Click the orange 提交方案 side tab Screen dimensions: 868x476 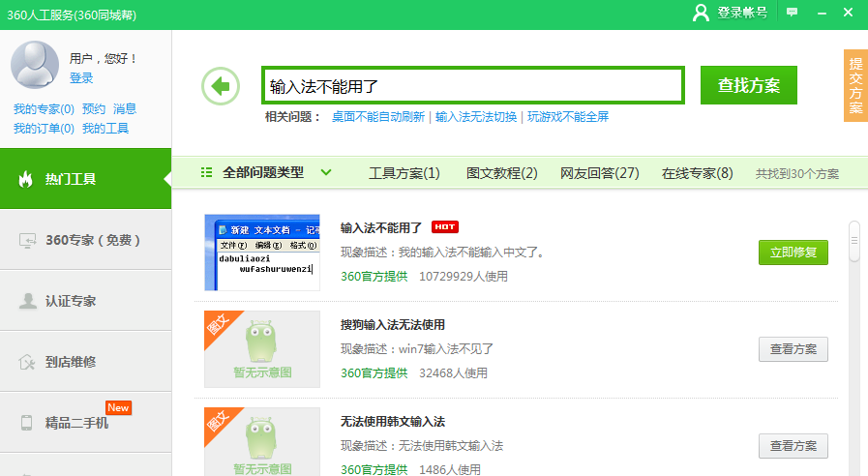coord(855,86)
